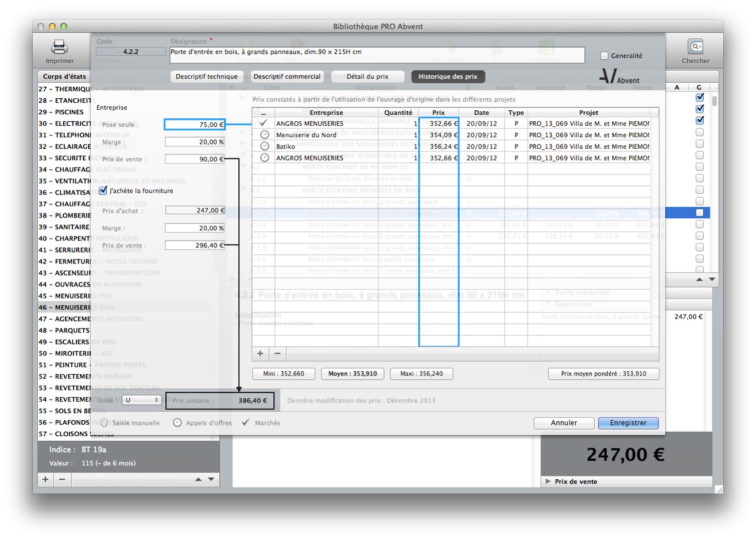Click up arrow below the G column

tap(699, 280)
